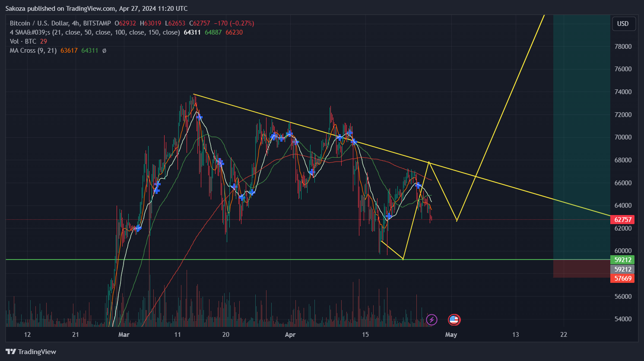Click the 64887 SMA value in legend
Image resolution: width=644 pixels, height=361 pixels.
click(x=213, y=32)
